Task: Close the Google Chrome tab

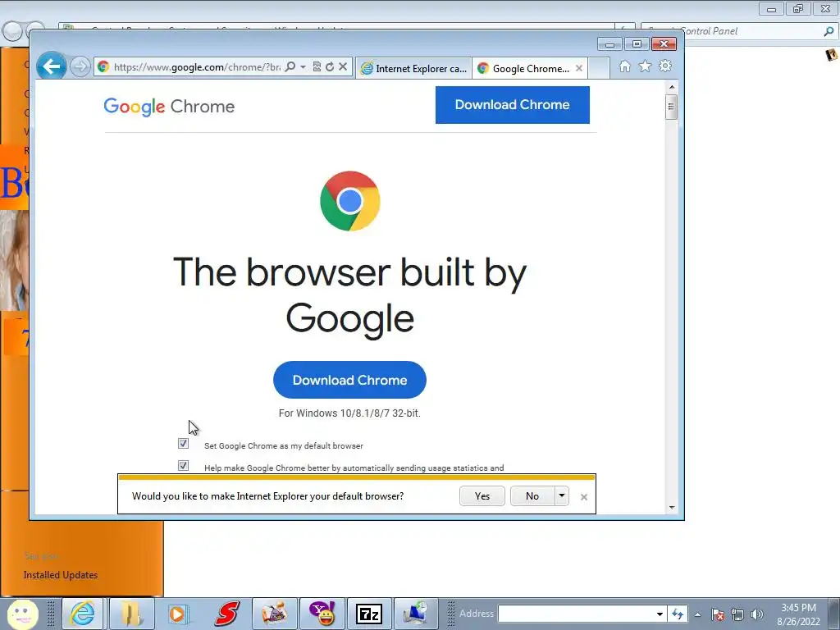Action: click(579, 69)
